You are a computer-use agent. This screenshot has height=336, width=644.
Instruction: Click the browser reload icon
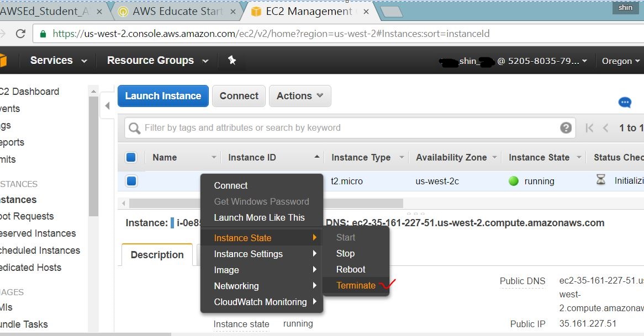pos(20,34)
